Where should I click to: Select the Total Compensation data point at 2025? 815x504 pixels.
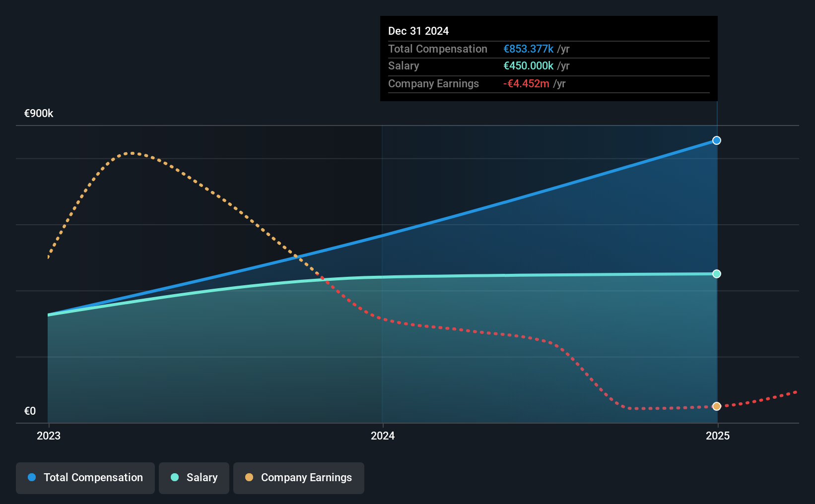[717, 140]
